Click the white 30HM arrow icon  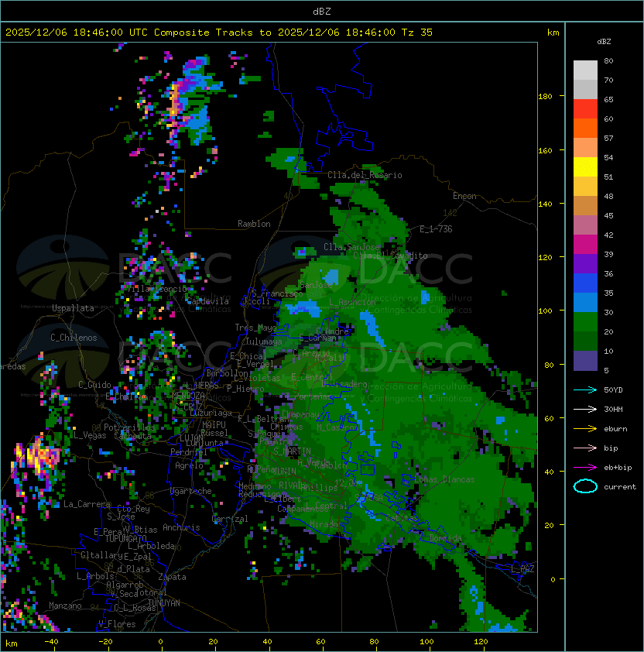click(585, 409)
